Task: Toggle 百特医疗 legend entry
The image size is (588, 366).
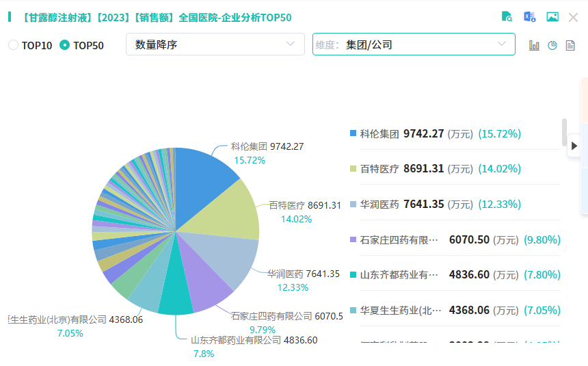Action: coord(379,169)
